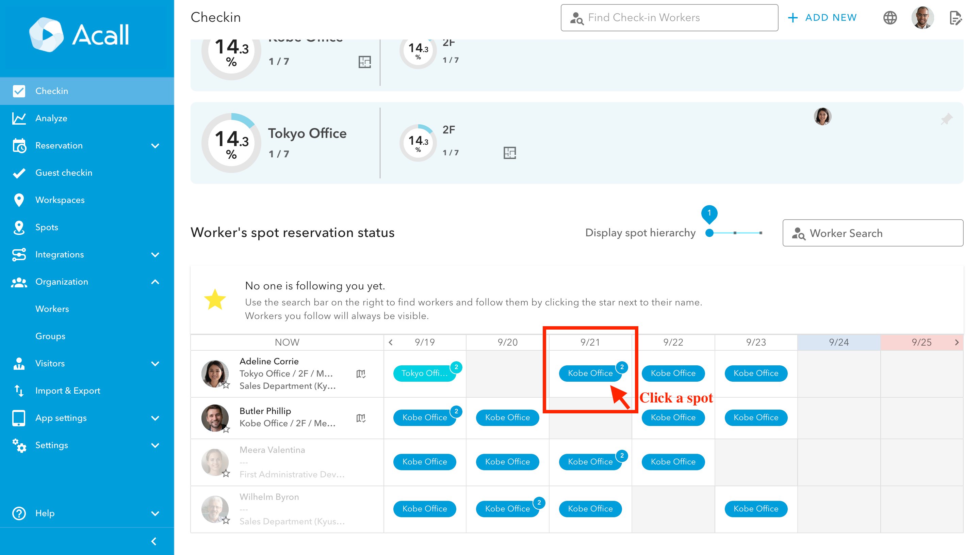The width and height of the screenshot is (980, 555).
Task: Toggle the follow star for Butler Phillip
Action: pyautogui.click(x=226, y=430)
